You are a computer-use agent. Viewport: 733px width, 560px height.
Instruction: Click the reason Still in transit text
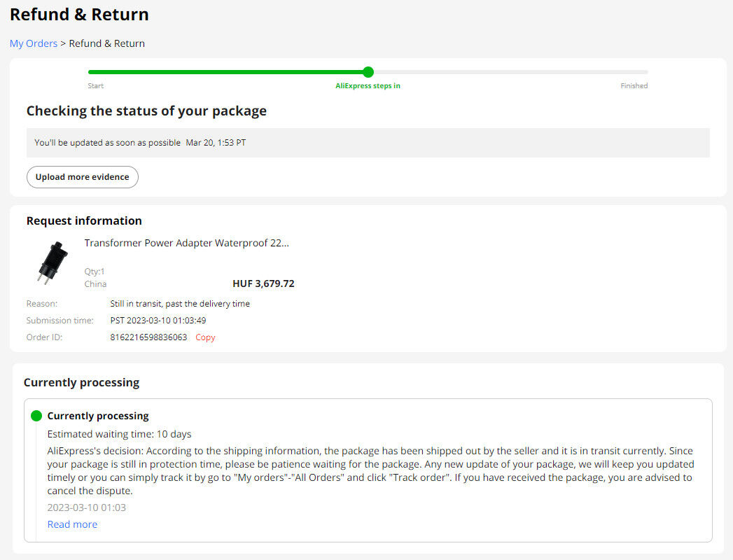(180, 304)
